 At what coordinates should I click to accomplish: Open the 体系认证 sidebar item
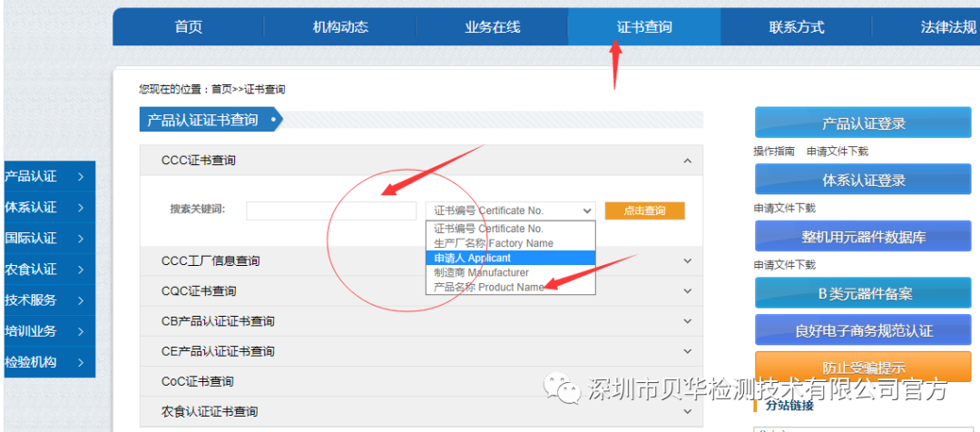[49, 207]
